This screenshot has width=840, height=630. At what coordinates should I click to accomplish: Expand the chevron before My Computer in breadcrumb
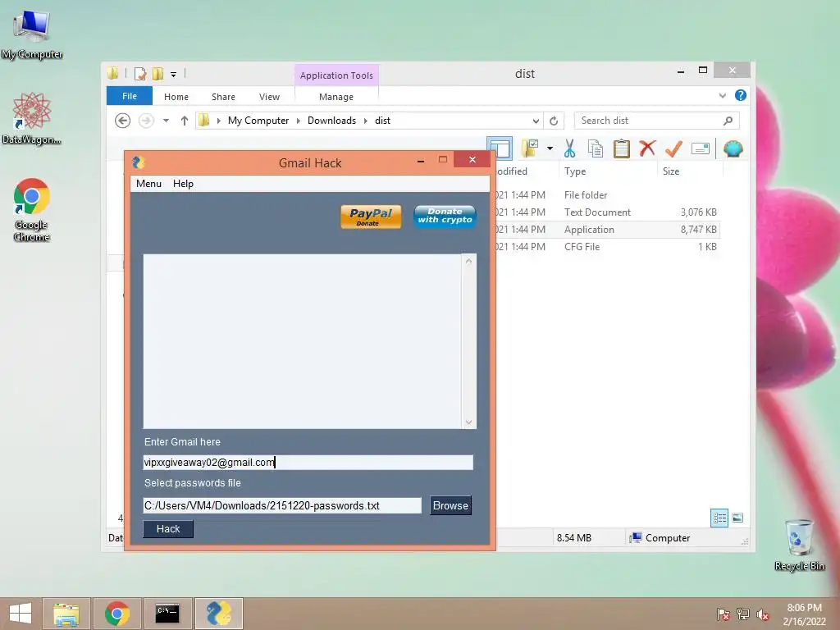pos(218,121)
